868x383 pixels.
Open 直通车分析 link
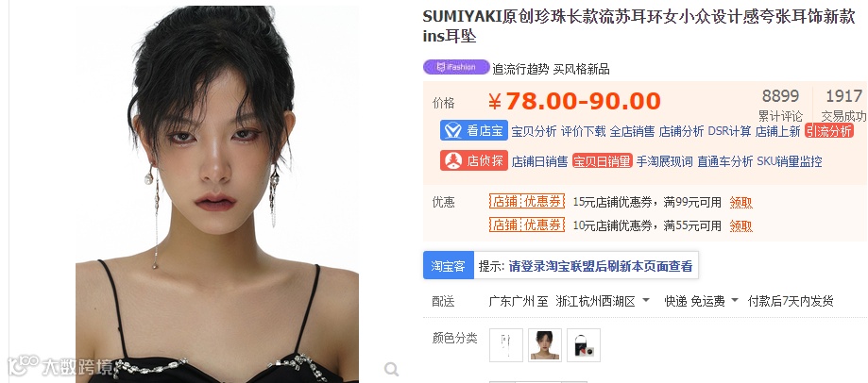724,161
